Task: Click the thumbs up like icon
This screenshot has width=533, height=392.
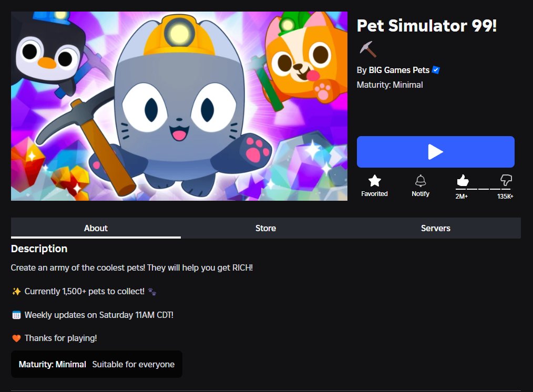Action: coord(462,180)
